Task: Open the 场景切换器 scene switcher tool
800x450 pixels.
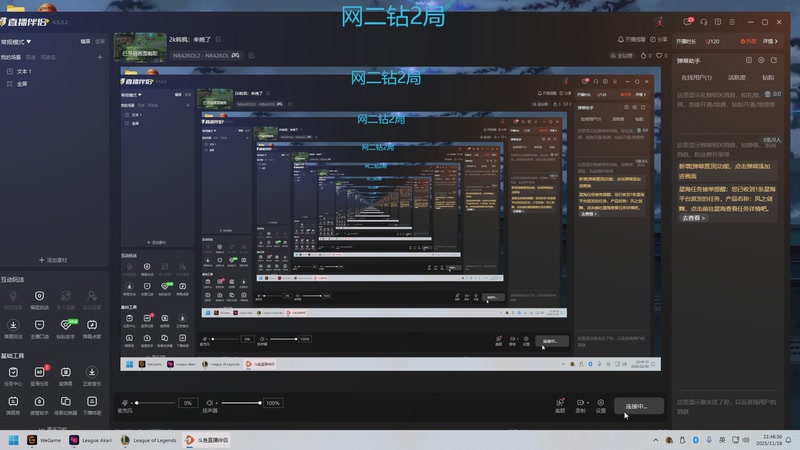Action: click(x=66, y=405)
